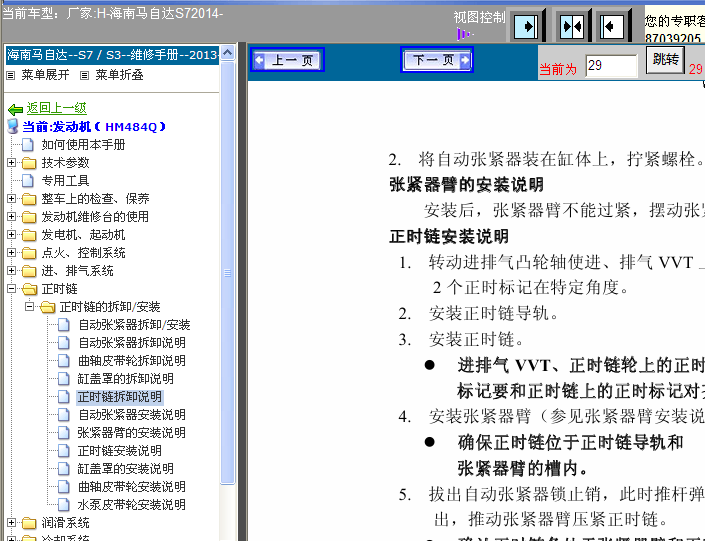The height and width of the screenshot is (541, 705).
Task: Click the view control left-arrow icon
Action: pos(612,27)
